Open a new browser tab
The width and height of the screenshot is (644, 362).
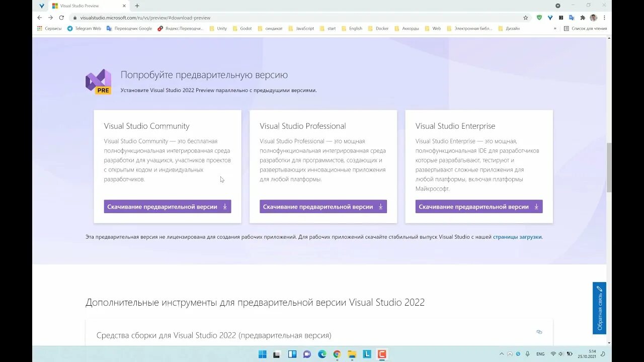click(137, 6)
